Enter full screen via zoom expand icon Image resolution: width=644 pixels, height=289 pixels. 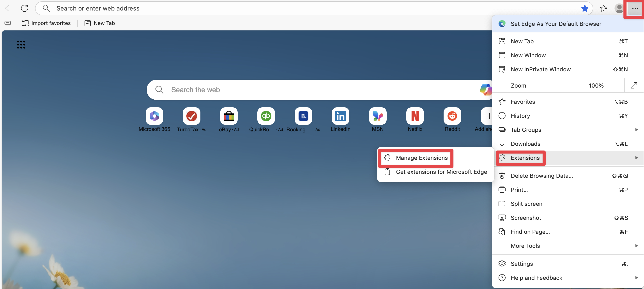pyautogui.click(x=634, y=85)
